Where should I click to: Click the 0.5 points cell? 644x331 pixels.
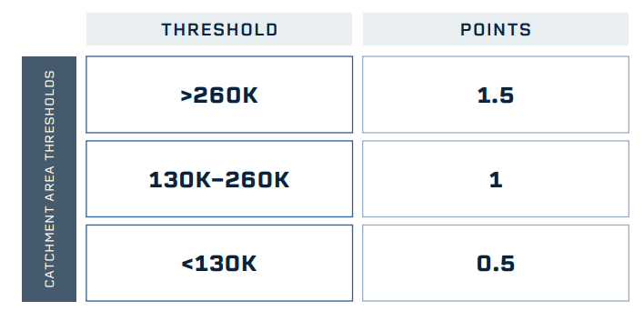(496, 263)
